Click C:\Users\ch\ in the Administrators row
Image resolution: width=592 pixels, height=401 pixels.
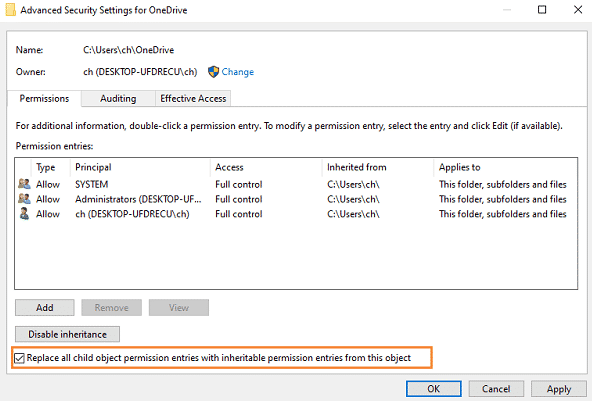pos(353,199)
